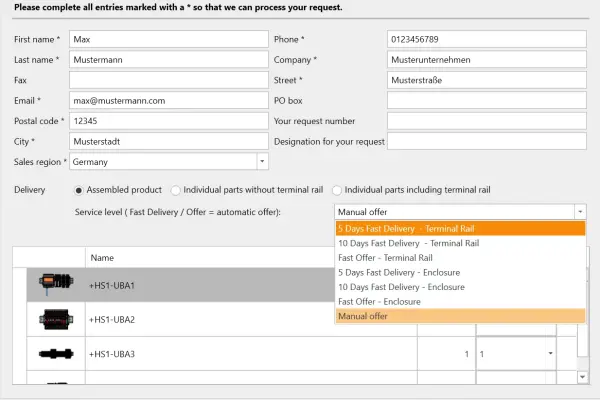Collapse the Service level combo box arrow

click(579, 212)
